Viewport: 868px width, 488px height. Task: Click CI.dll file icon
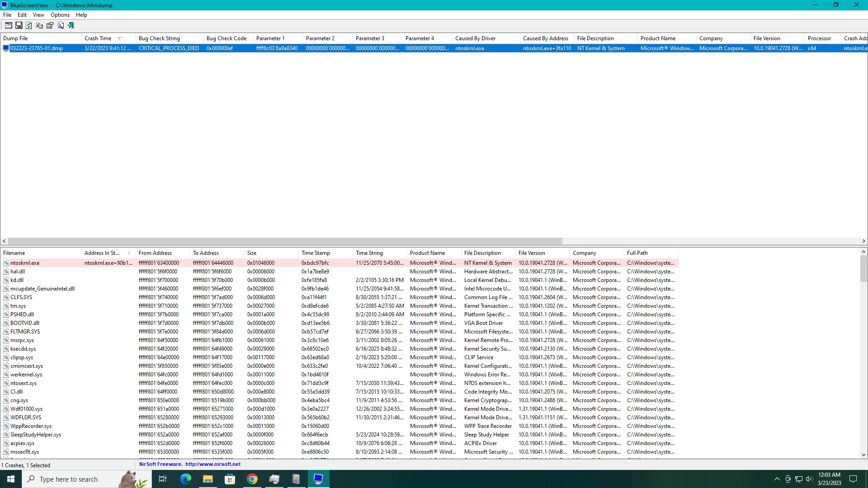point(6,392)
